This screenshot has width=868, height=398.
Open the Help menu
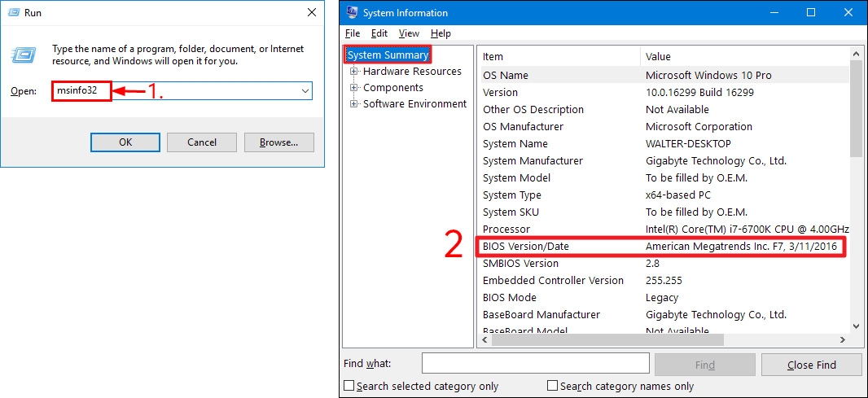pos(441,33)
